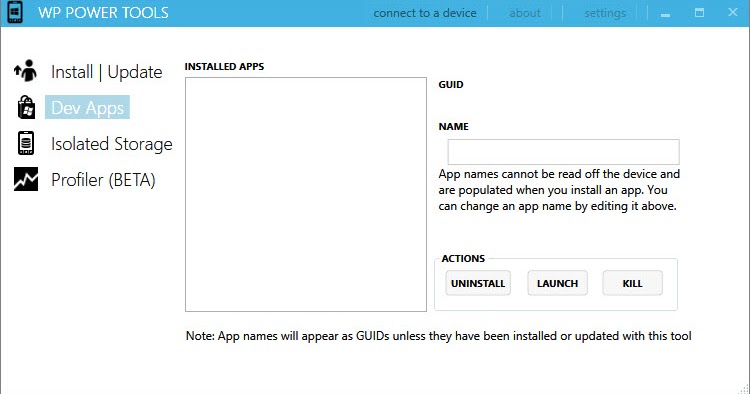Click the Install | Update person-arrow icon
This screenshot has height=394, width=750.
[26, 71]
